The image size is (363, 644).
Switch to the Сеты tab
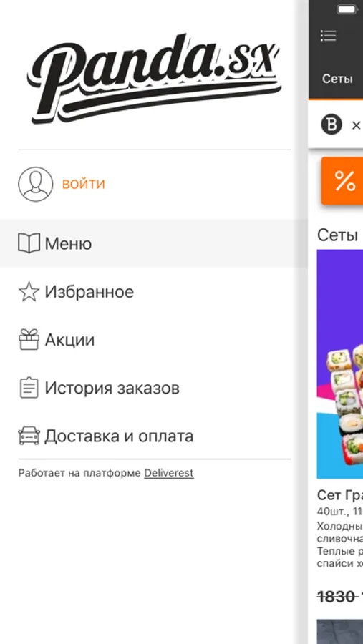pos(337,79)
